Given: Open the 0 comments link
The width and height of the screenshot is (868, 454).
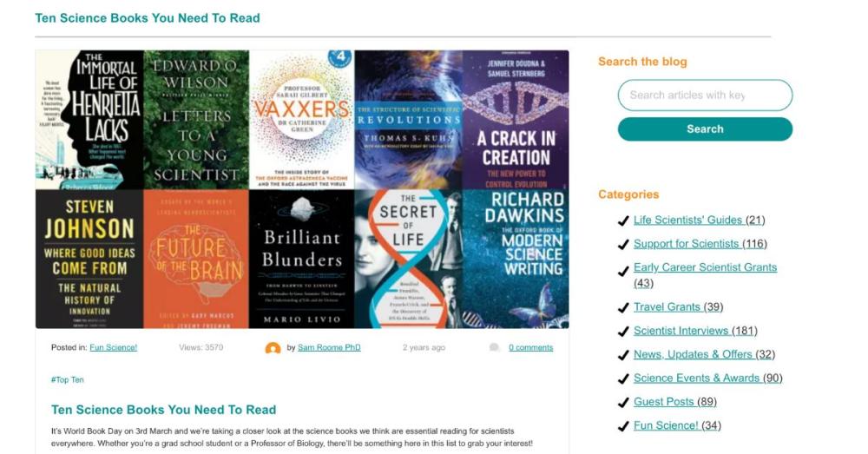Looking at the screenshot, I should (x=531, y=348).
